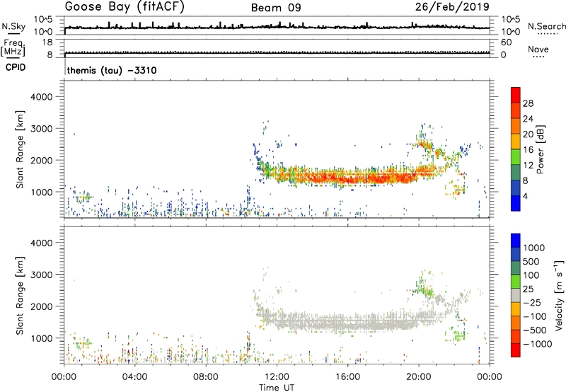566x392 pixels.
Task: Click the '-1000' label on velocity colorbar
Action: (x=537, y=344)
